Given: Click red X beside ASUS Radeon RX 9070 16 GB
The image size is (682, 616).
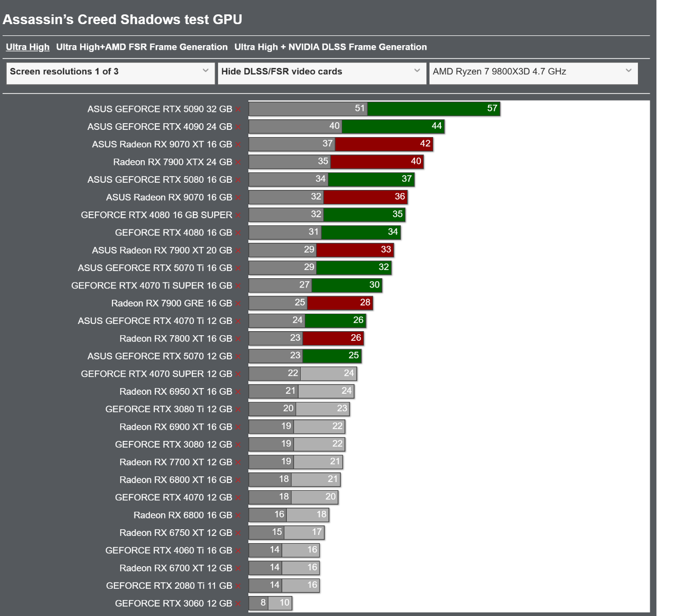Looking at the screenshot, I should (x=239, y=198).
